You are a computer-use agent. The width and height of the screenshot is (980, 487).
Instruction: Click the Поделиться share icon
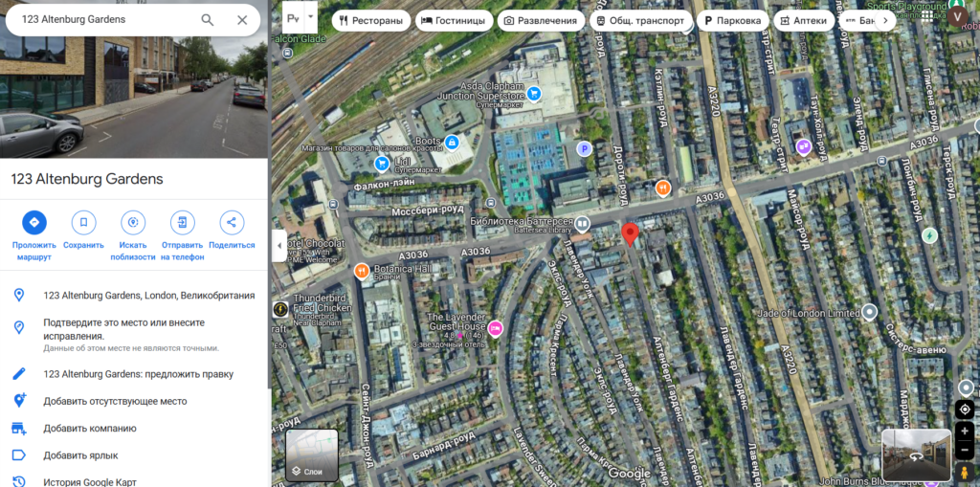pyautogui.click(x=232, y=222)
